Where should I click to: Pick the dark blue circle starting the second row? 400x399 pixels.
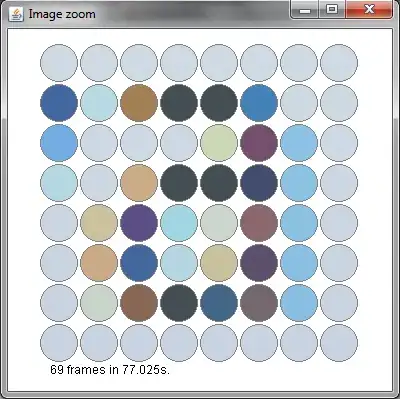point(59,103)
